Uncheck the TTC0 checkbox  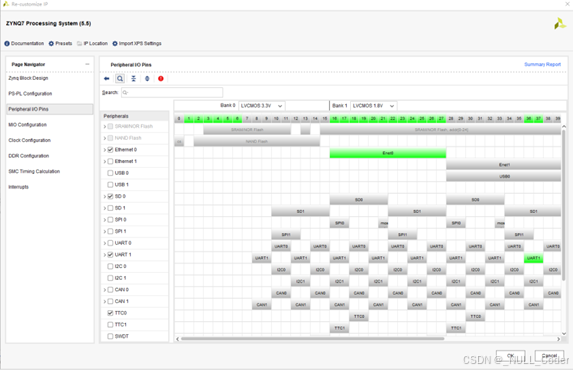[x=110, y=313]
